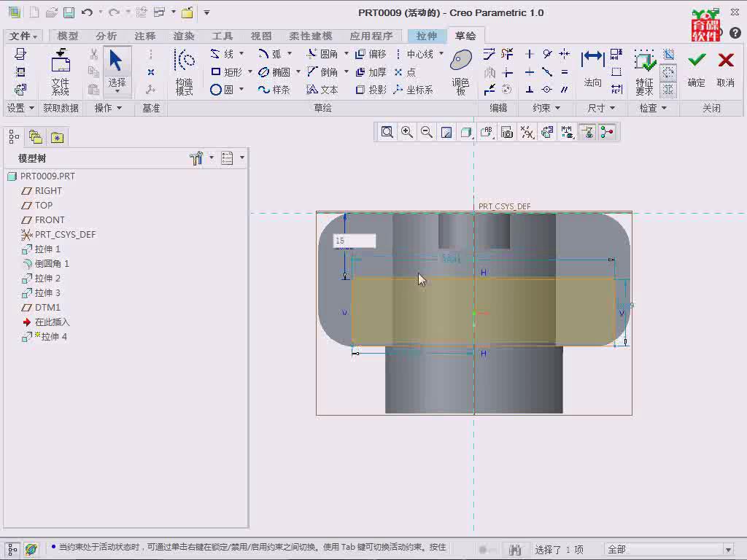
Task: Apply the symmetric constraint
Action: point(565,54)
